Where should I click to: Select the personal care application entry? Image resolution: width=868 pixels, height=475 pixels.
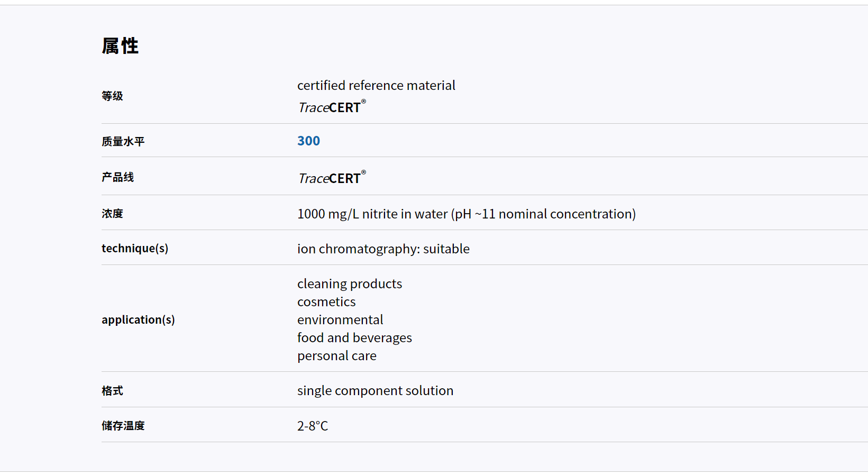click(337, 355)
